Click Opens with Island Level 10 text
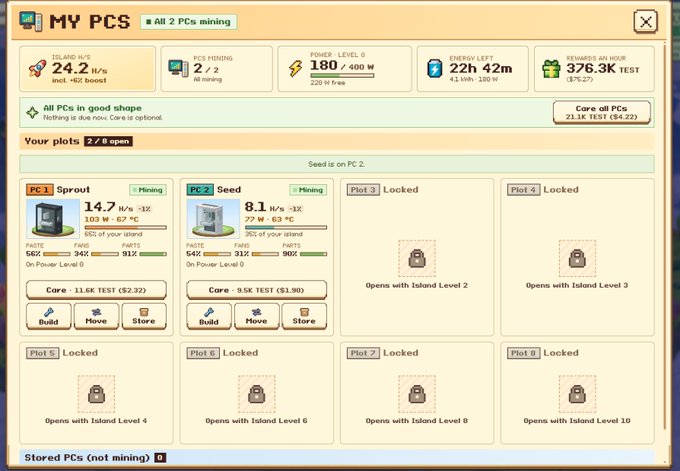This screenshot has height=471, width=680. [x=577, y=421]
